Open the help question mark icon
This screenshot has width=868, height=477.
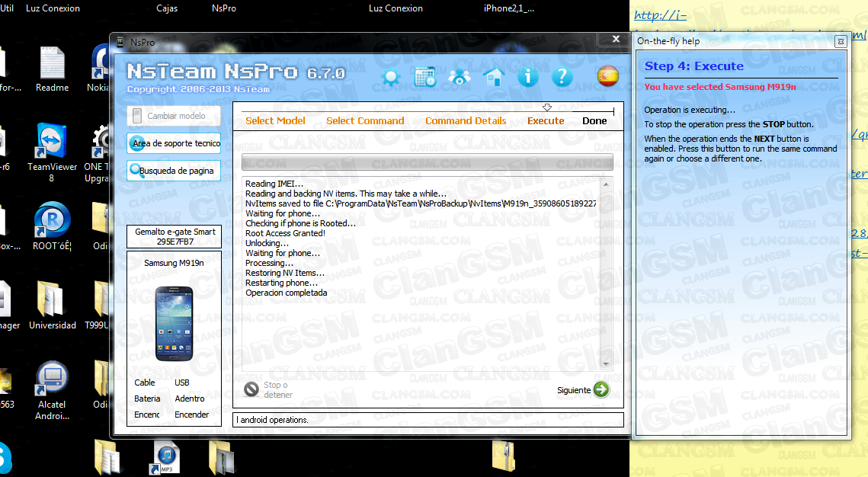[x=562, y=77]
